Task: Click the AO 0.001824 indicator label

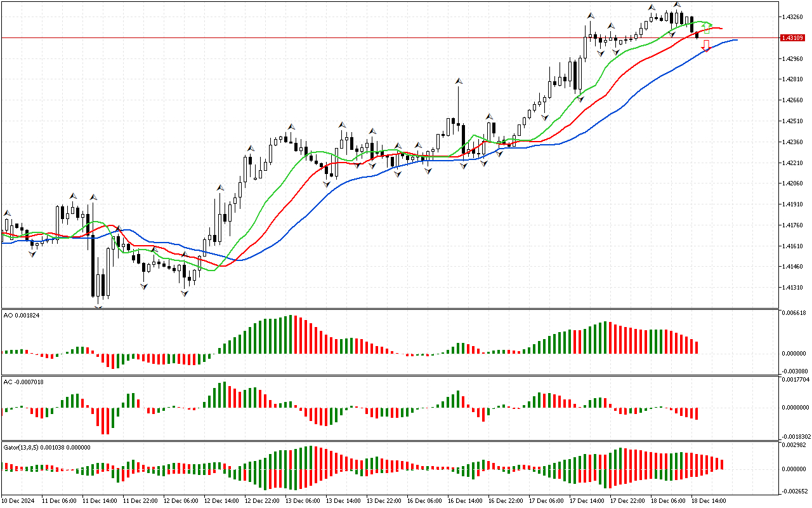Action: (22, 316)
